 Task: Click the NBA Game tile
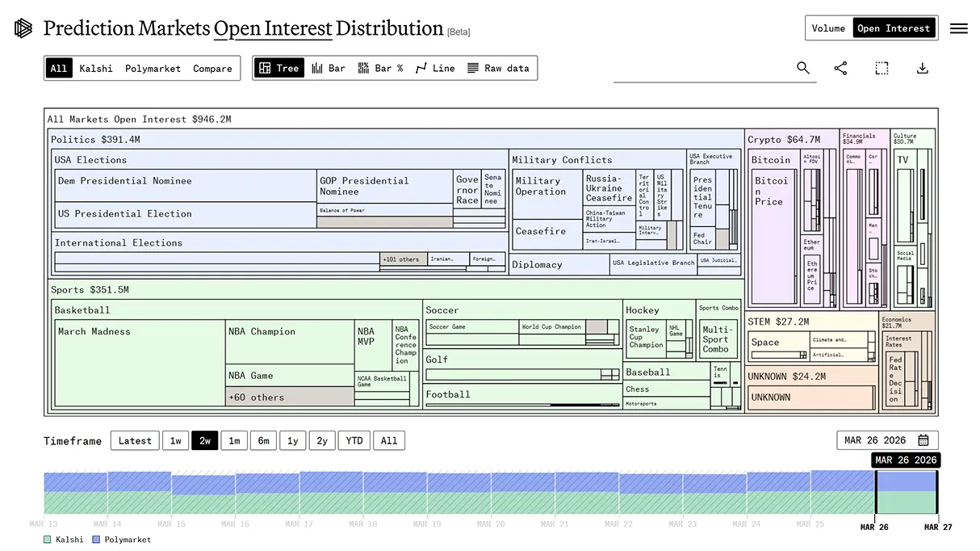[289, 376]
